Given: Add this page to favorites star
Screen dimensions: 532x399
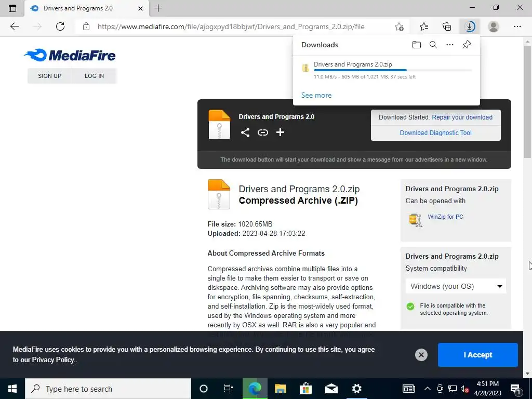Looking at the screenshot, I should pos(399,26).
